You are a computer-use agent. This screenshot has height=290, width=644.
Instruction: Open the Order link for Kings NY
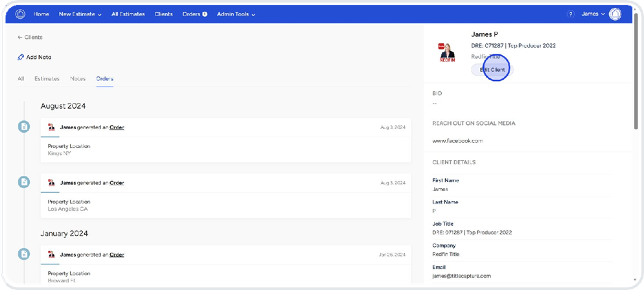(117, 127)
